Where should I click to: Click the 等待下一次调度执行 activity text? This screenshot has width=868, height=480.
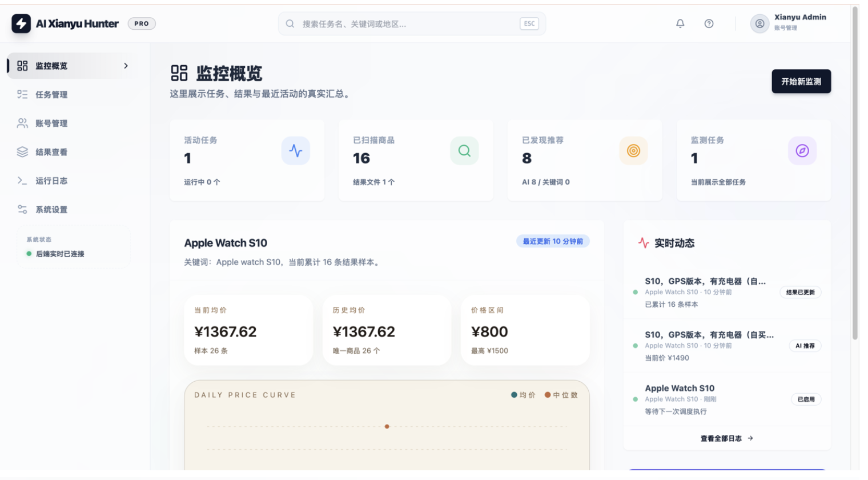pyautogui.click(x=676, y=411)
